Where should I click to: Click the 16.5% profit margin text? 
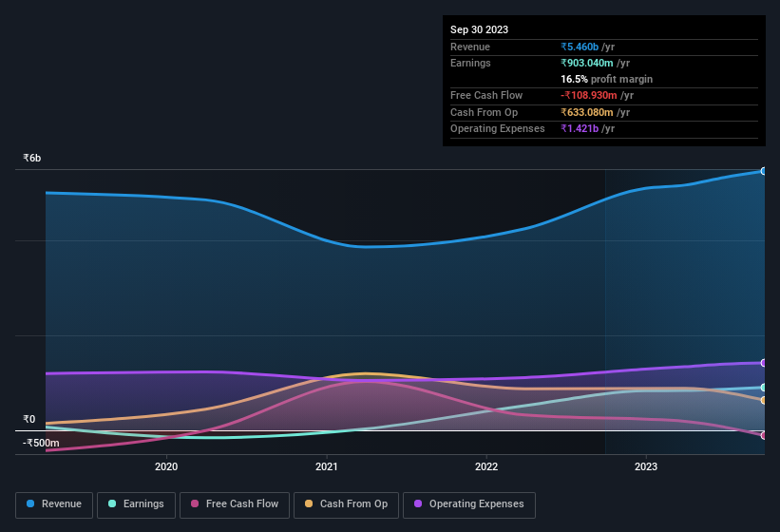tap(606, 79)
